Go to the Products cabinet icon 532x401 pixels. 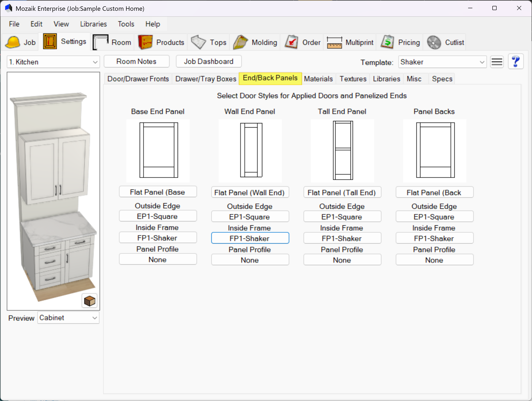[x=145, y=42]
